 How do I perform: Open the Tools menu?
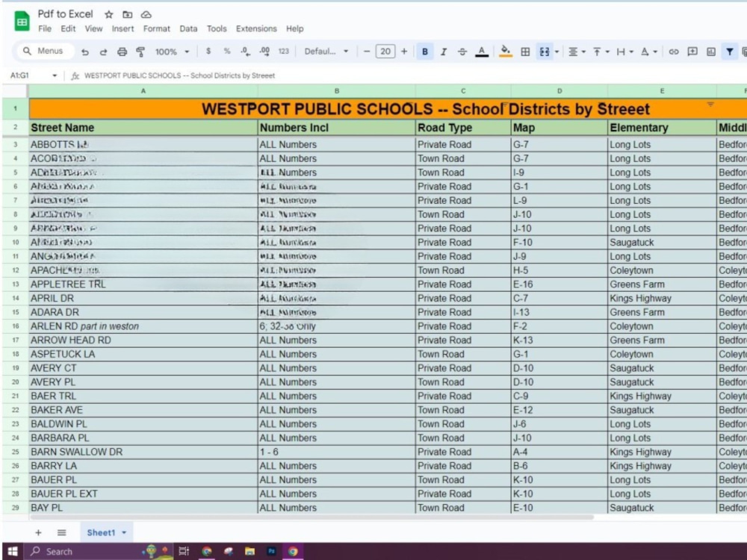point(217,28)
